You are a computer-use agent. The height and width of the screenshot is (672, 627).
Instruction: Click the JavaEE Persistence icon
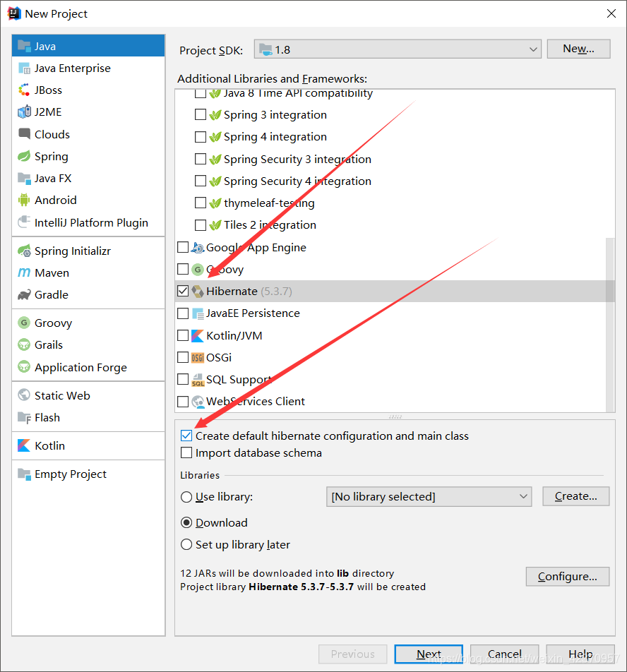tap(198, 313)
